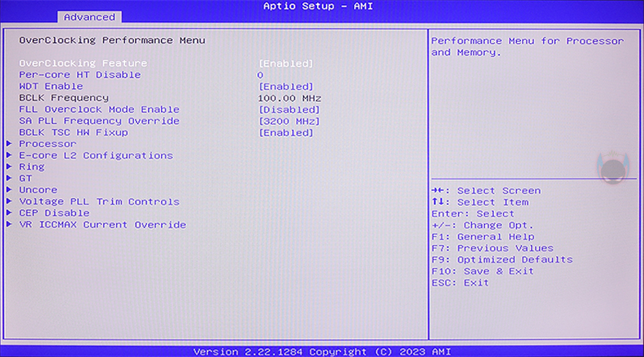The image size is (644, 357).
Task: Click the Performance Menu for Processor help text
Action: point(528,47)
